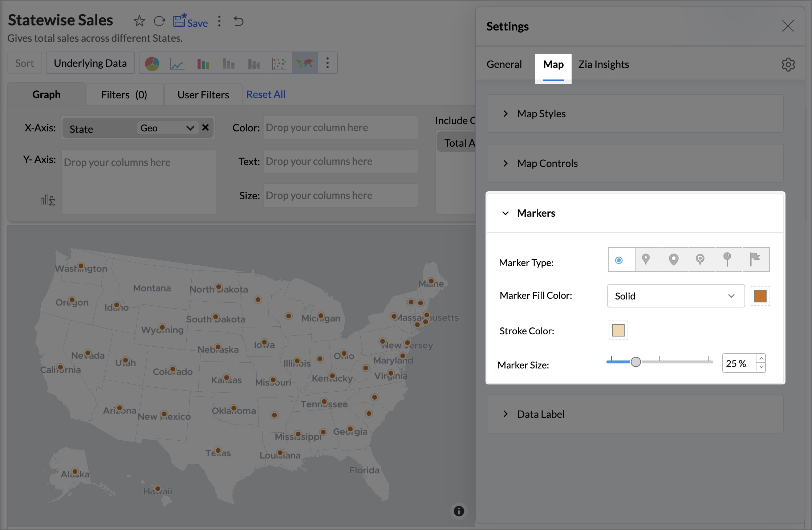812x530 pixels.
Task: Click the Underlying Data button
Action: [90, 63]
